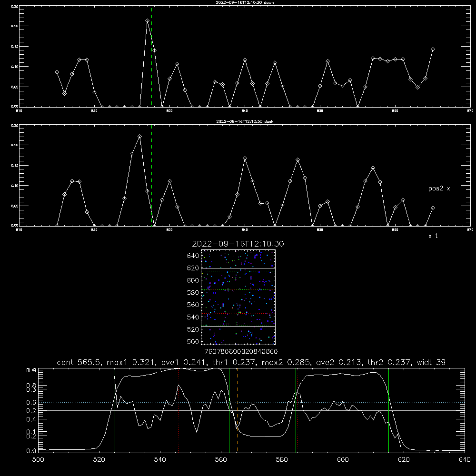The height and width of the screenshot is (476, 476).
Task: Click "620" on the bottom profile plot x-axis
Action: point(404,460)
